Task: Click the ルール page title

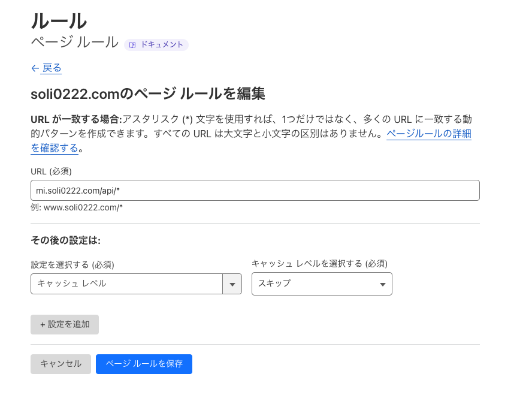Action: [x=59, y=21]
